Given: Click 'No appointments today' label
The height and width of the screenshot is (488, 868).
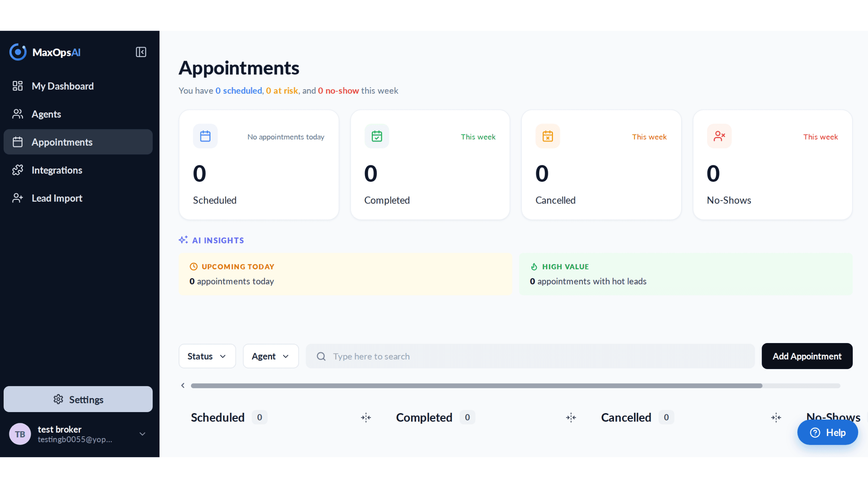Looking at the screenshot, I should click(x=286, y=137).
